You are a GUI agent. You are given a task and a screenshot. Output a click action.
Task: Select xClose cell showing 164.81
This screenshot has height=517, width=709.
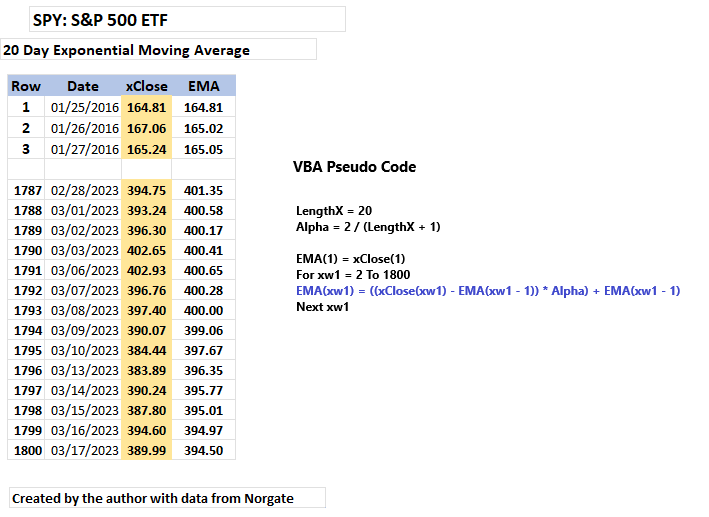click(147, 107)
